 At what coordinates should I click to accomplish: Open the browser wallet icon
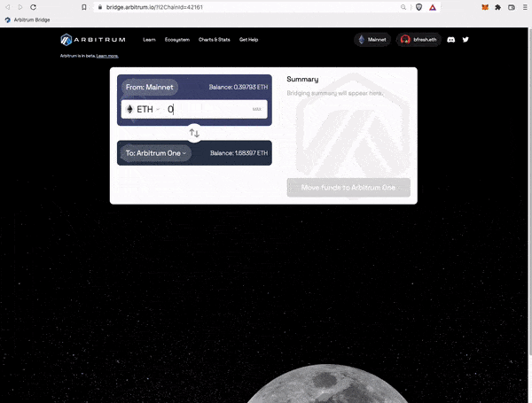tap(512, 7)
